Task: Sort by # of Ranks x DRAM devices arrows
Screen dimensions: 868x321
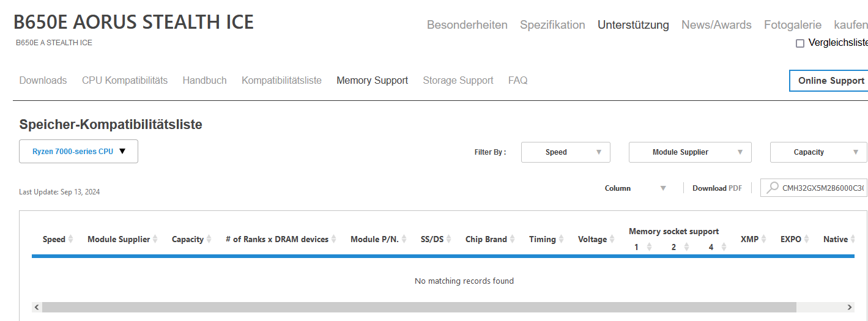Action: 334,239
